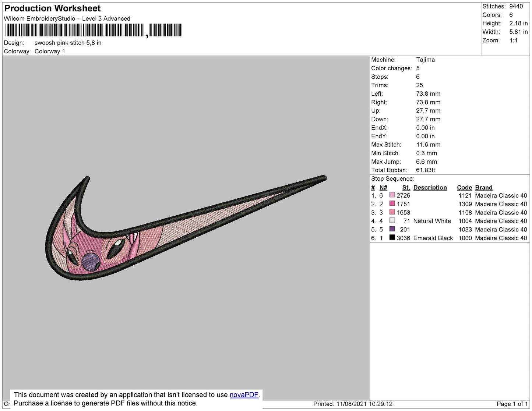Click the Max Jump value '6.6 mm'
Image resolution: width=532 pixels, height=411 pixels.
[x=427, y=162]
